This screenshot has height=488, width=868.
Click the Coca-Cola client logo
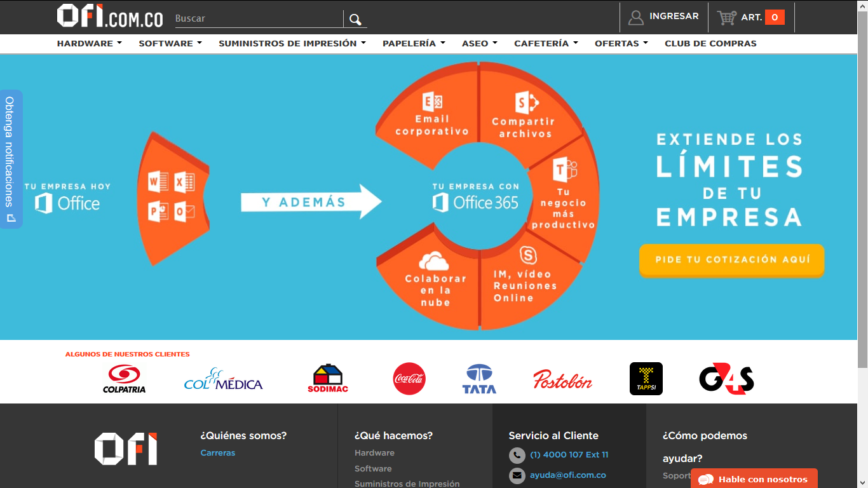tap(409, 379)
